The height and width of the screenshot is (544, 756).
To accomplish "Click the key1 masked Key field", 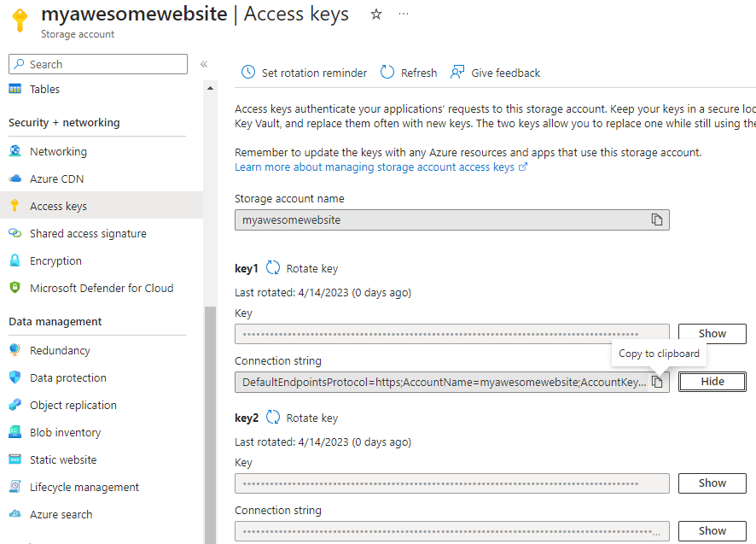I will click(451, 334).
